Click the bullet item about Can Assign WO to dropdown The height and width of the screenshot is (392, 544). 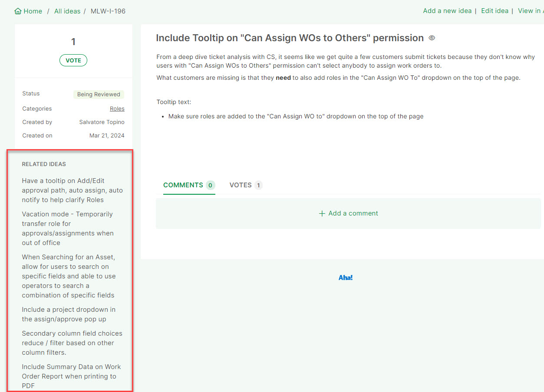296,116
